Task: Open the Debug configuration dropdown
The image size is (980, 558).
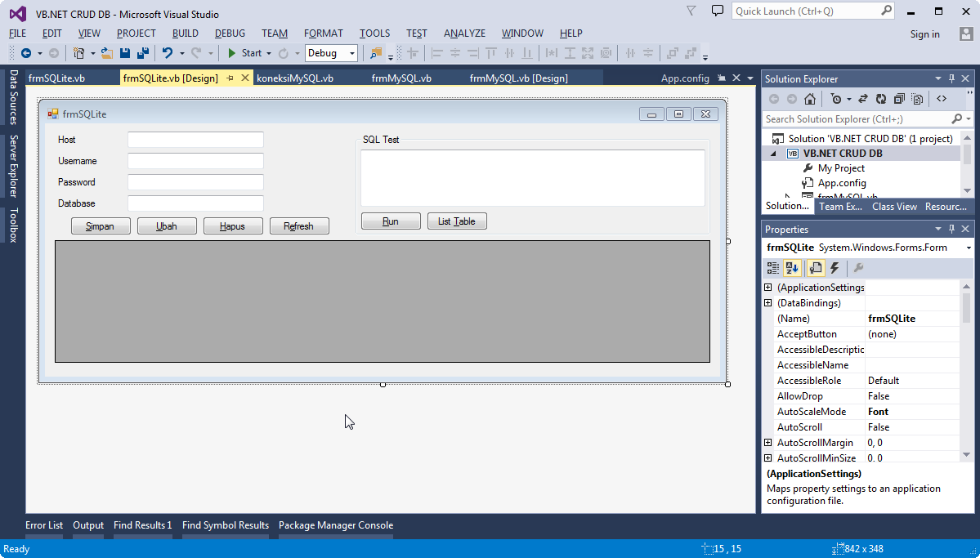Action: click(352, 53)
